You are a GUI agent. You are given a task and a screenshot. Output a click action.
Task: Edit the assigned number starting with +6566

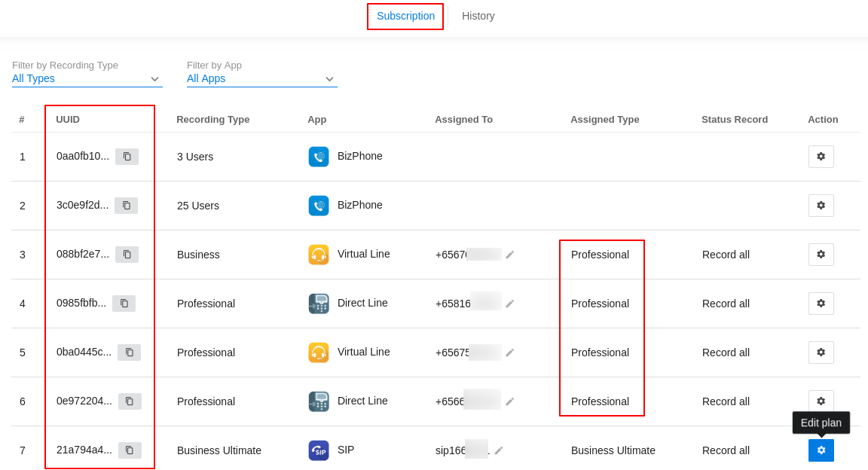tap(510, 401)
